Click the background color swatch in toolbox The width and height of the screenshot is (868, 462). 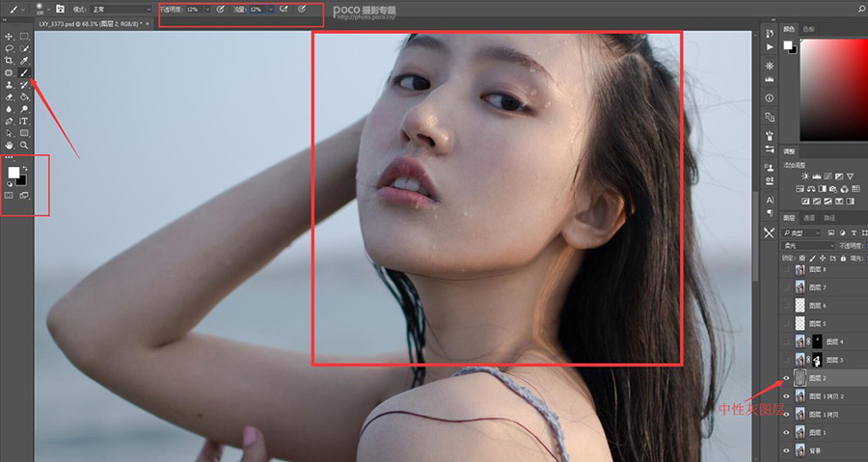pos(22,181)
